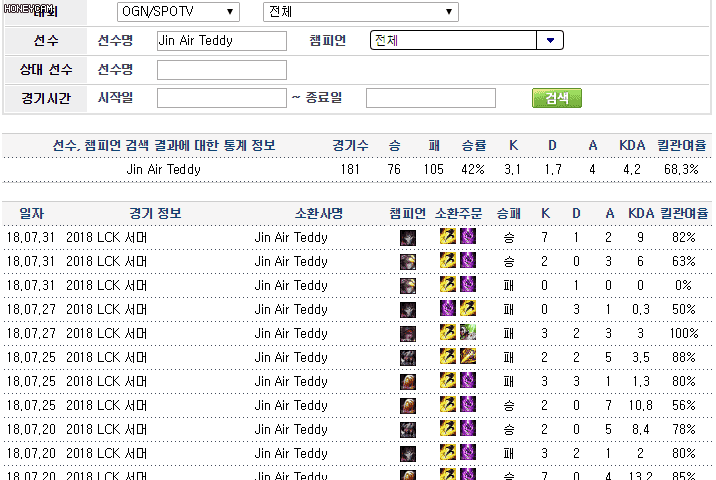Viewport: 716px width, 480px height.
Task: Click Flash spell icon in the KDA 0.3 row
Action: [x=468, y=308]
